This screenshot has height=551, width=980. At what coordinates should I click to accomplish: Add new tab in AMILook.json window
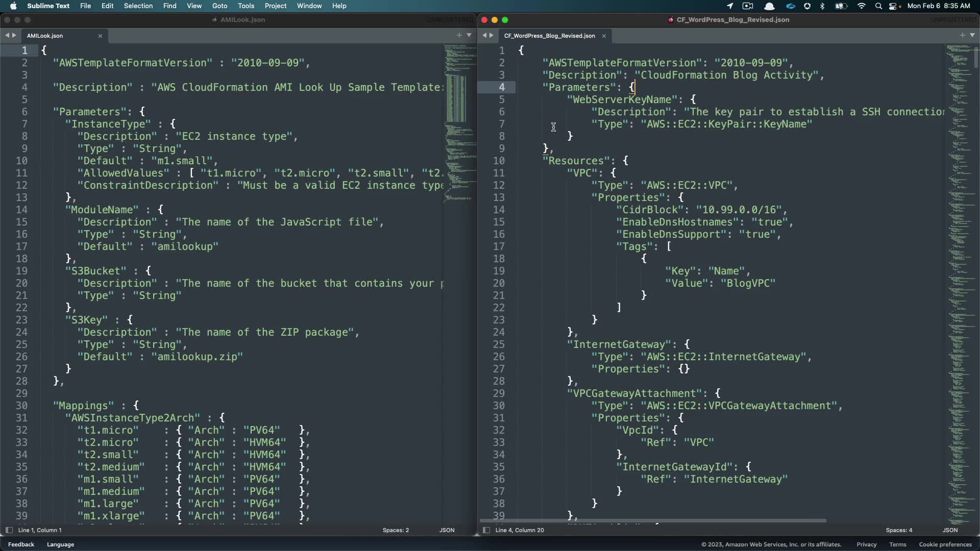[x=459, y=35]
